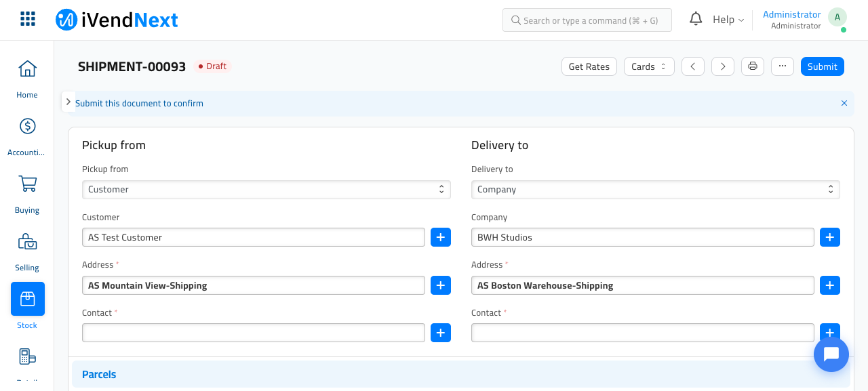This screenshot has width=868, height=391.
Task: Click the empty pickup Contact field
Action: (254, 333)
